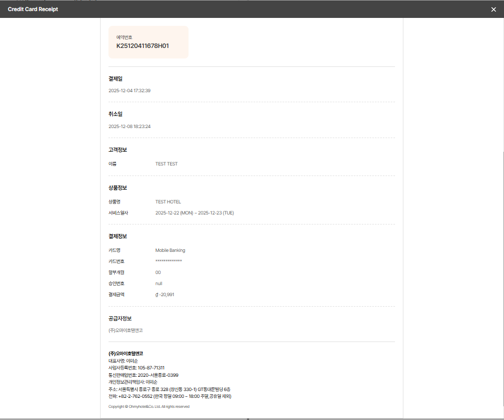Image resolution: width=504 pixels, height=420 pixels.
Task: Click the mail-order number 2020-서울종로-0399
Action: pyautogui.click(x=158, y=375)
